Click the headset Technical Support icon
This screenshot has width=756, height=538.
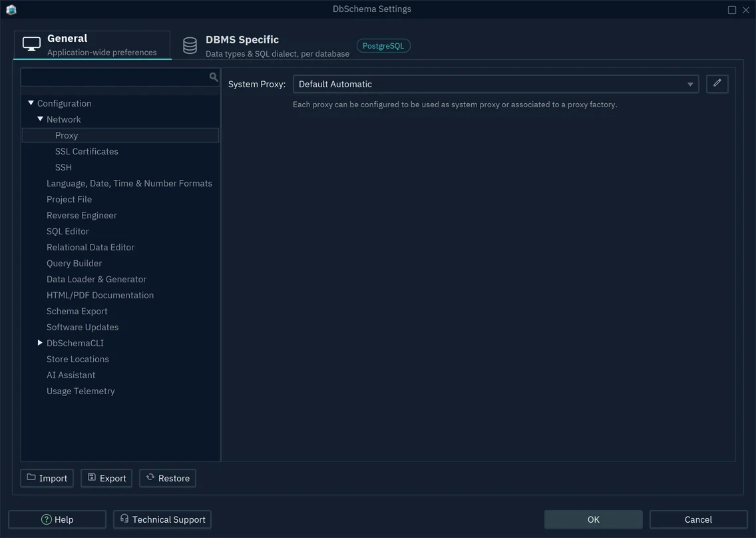pos(124,519)
